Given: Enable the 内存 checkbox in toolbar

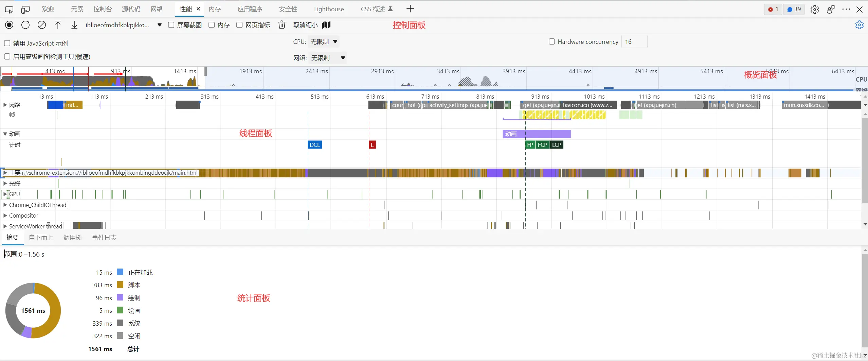Looking at the screenshot, I should (212, 25).
